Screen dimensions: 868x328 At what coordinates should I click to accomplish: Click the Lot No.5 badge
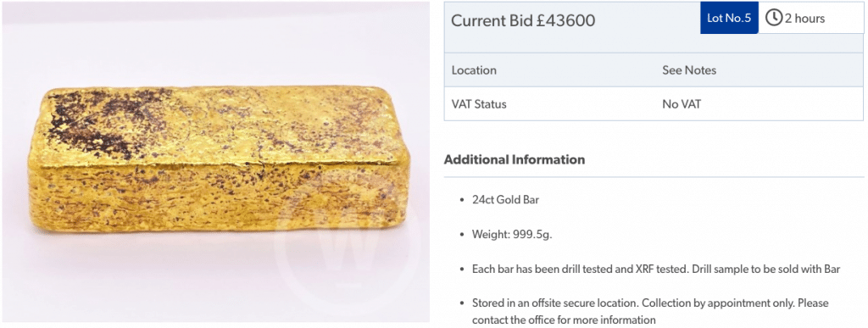click(x=729, y=18)
